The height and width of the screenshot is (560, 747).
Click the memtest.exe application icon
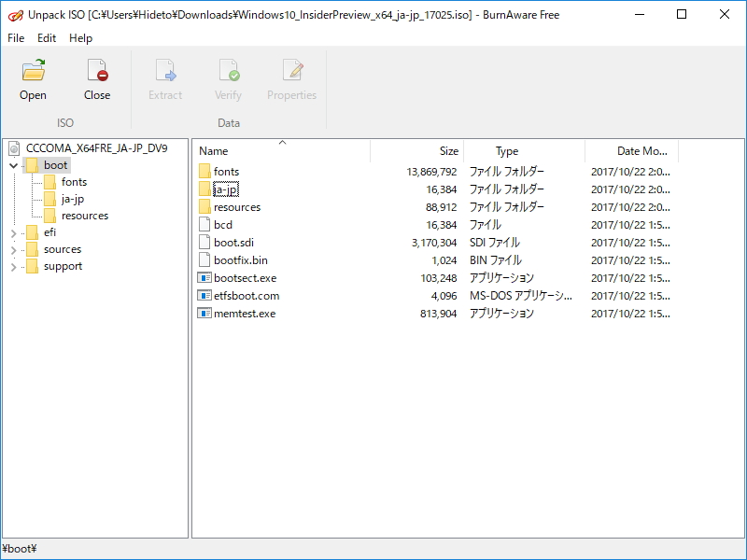(x=205, y=314)
